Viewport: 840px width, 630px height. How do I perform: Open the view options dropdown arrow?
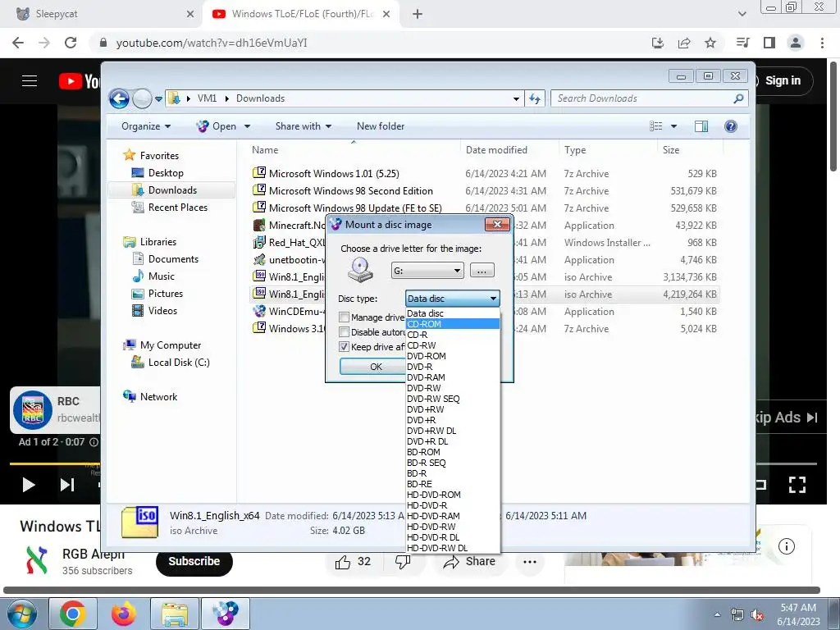[674, 126]
